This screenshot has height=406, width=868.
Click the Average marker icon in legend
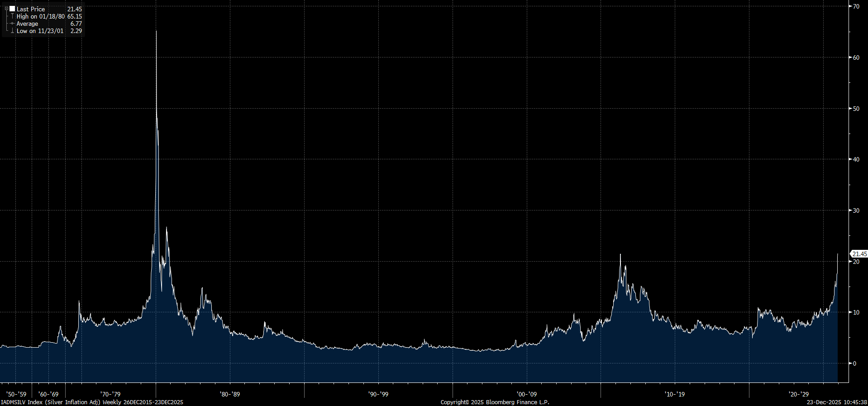(12, 24)
